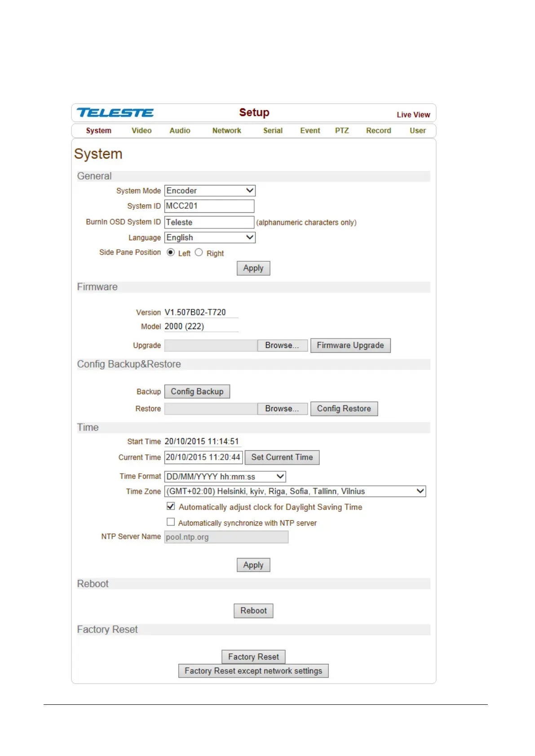The image size is (535, 756).
Task: Click the Firmware section heading
Action: [97, 287]
